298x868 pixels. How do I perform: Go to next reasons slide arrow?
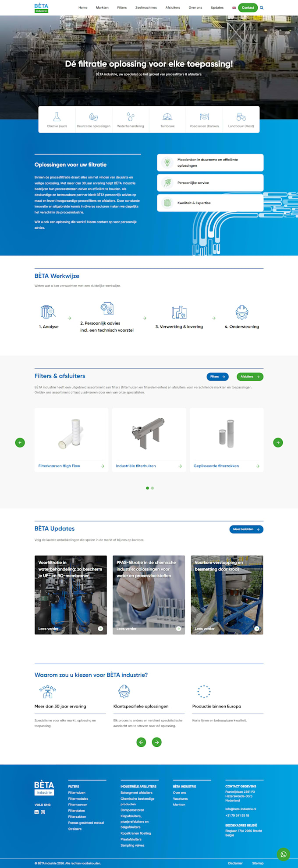click(157, 742)
